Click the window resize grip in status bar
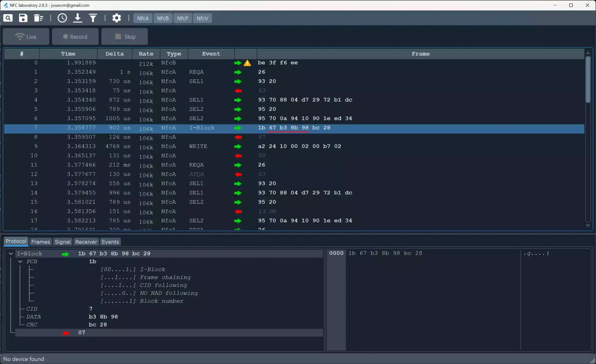Image resolution: width=596 pixels, height=364 pixels. [592, 361]
